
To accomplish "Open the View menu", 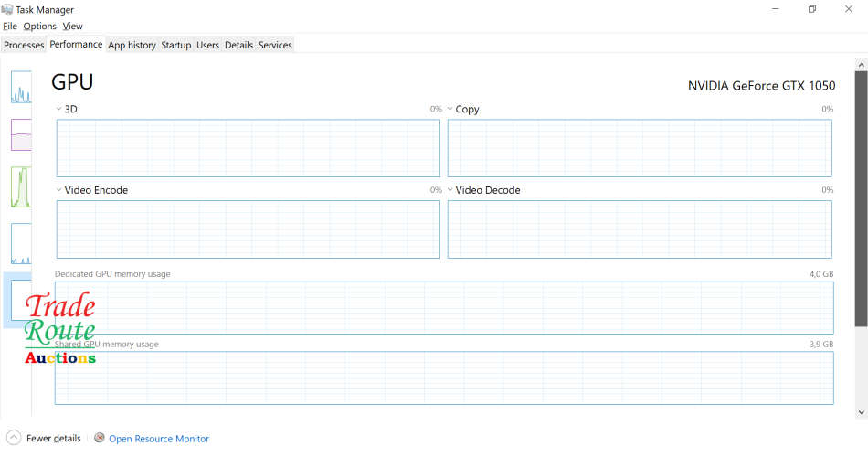I will point(73,27).
